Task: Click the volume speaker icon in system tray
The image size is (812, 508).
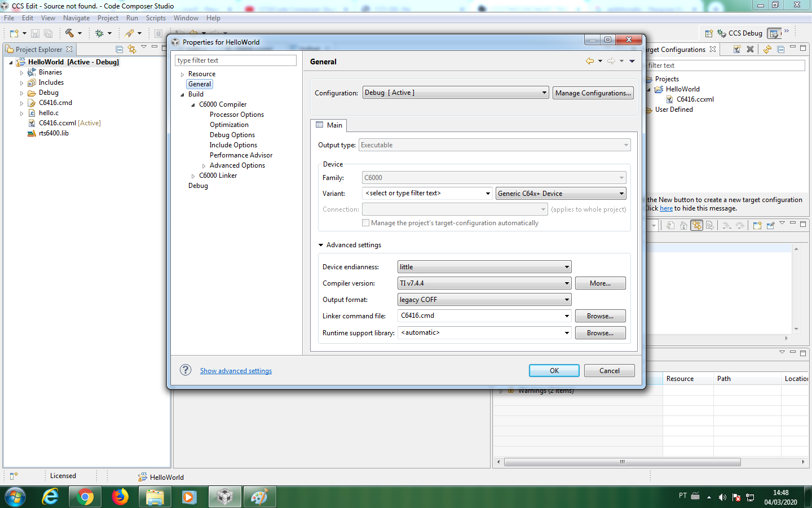Action: click(x=722, y=497)
